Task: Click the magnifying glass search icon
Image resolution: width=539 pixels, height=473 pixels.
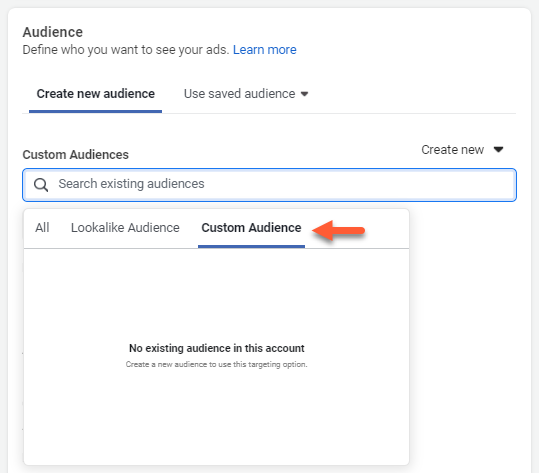Action: pos(41,185)
